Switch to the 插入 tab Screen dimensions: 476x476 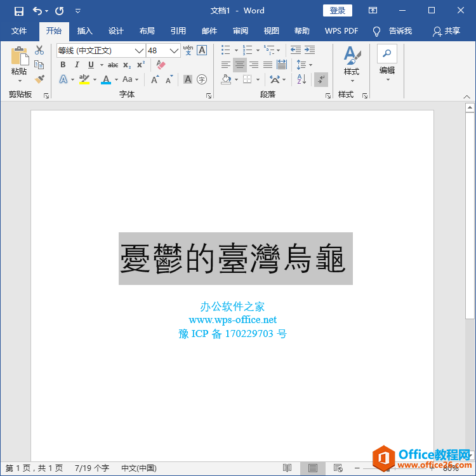point(84,30)
